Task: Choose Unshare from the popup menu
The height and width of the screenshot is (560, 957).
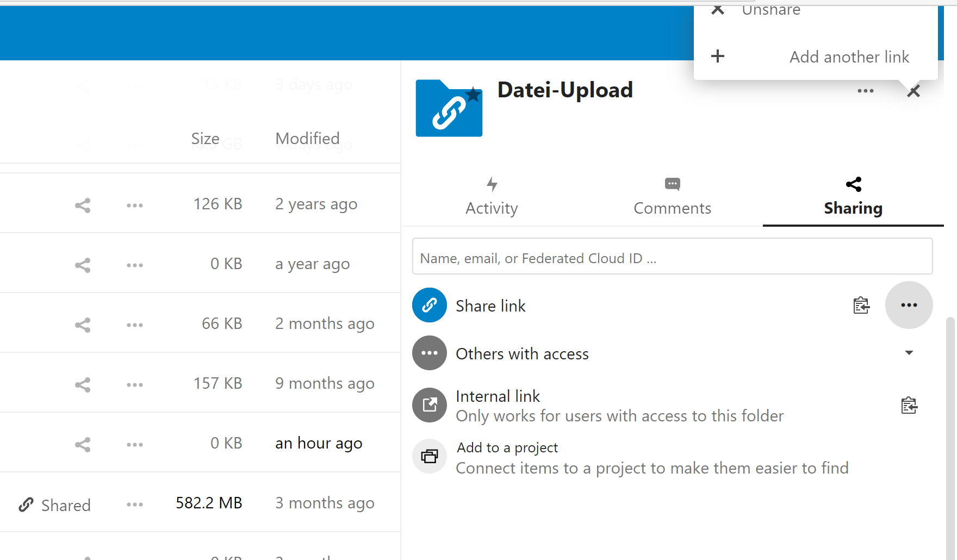Action: 816,11
